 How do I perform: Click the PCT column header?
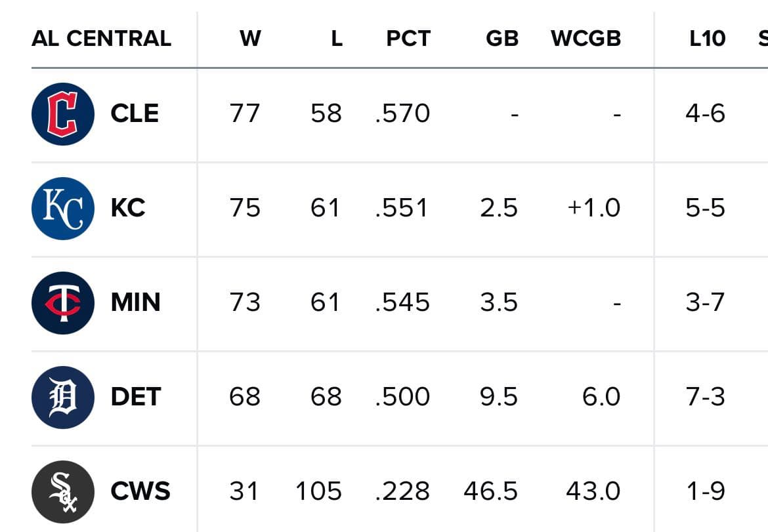(x=408, y=39)
